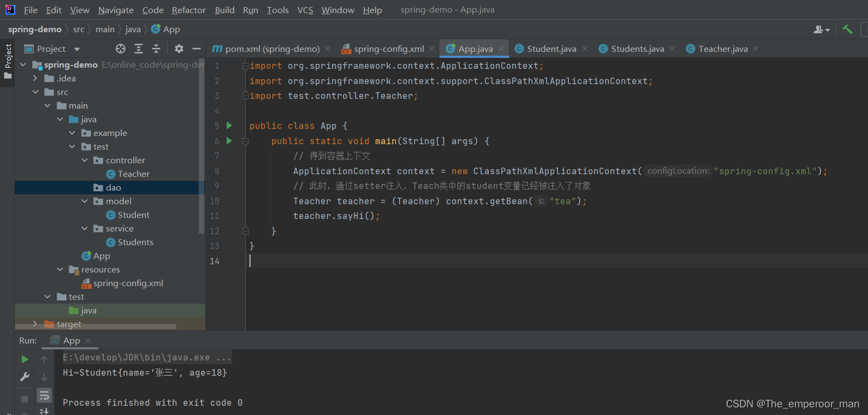Click the Build project hammer icon
This screenshot has height=415, width=868.
(x=847, y=29)
